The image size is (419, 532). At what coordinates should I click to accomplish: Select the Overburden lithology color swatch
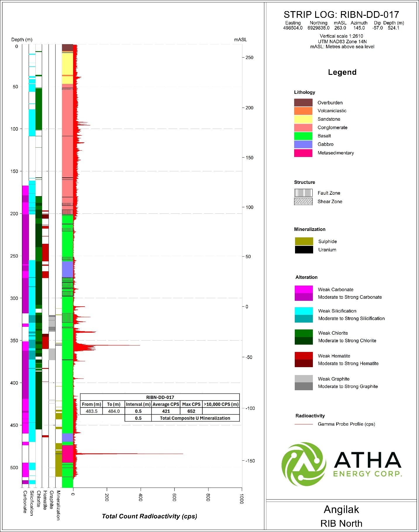(x=303, y=103)
